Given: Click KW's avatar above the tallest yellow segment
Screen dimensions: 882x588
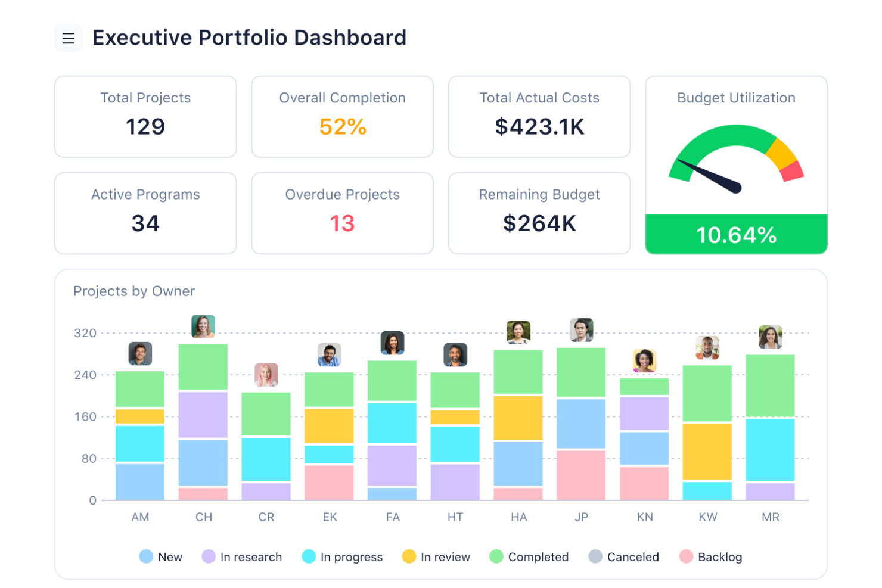Looking at the screenshot, I should tap(707, 347).
